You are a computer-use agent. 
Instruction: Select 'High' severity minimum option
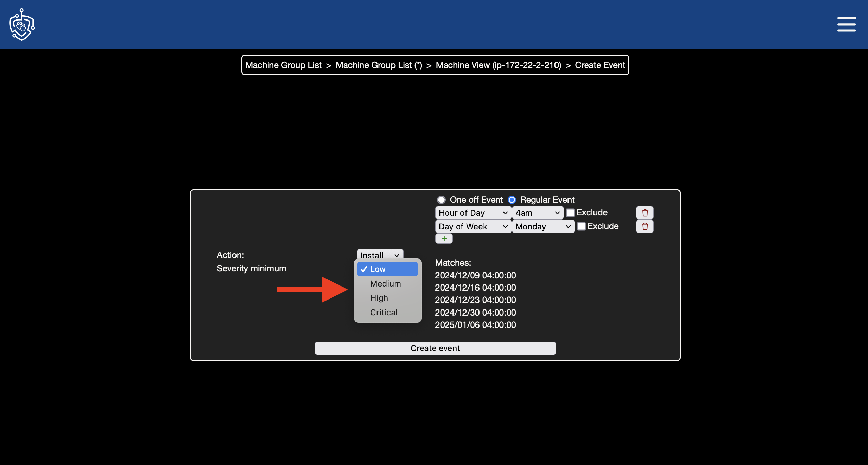[x=379, y=297]
